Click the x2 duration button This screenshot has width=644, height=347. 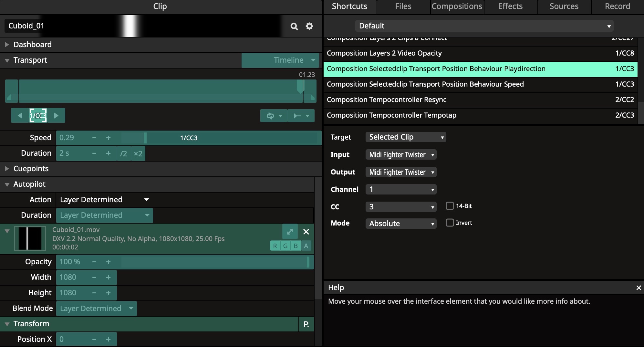tap(138, 153)
